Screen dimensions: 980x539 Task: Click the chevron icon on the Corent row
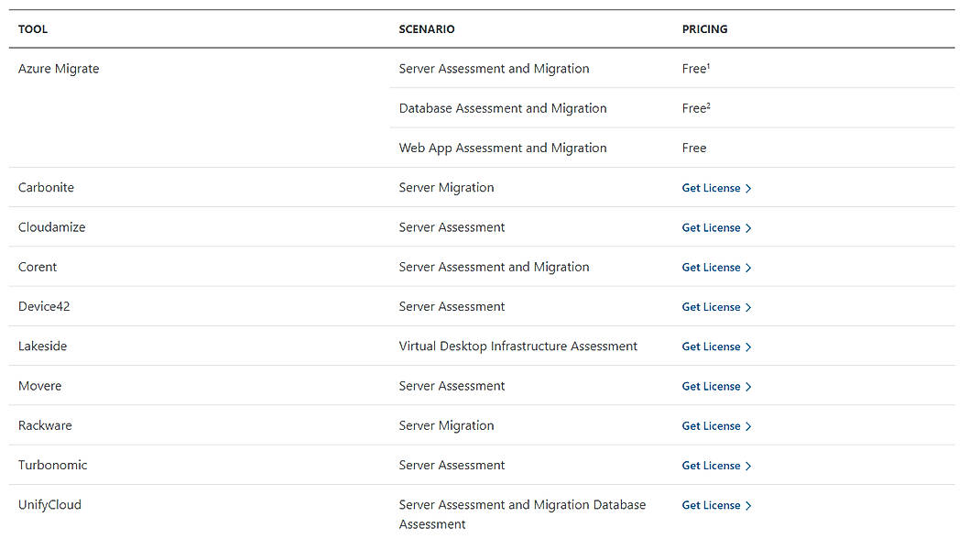click(748, 267)
